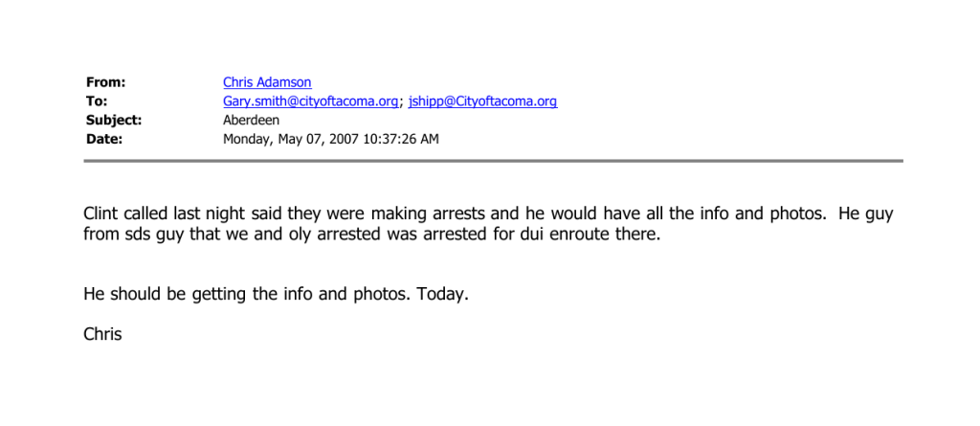Click the word "Clint" starting the message
Viewport: 980px width, 426px height.
pos(101,214)
